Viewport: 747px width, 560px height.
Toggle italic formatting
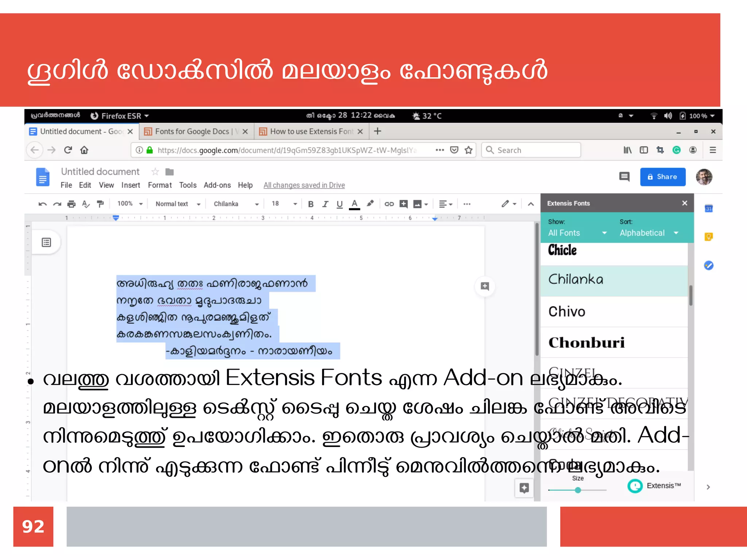point(325,204)
